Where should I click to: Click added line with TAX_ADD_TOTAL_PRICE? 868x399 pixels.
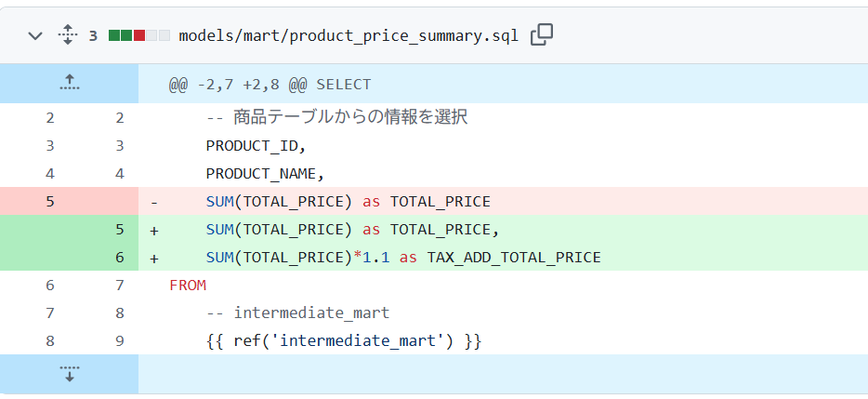503,257
